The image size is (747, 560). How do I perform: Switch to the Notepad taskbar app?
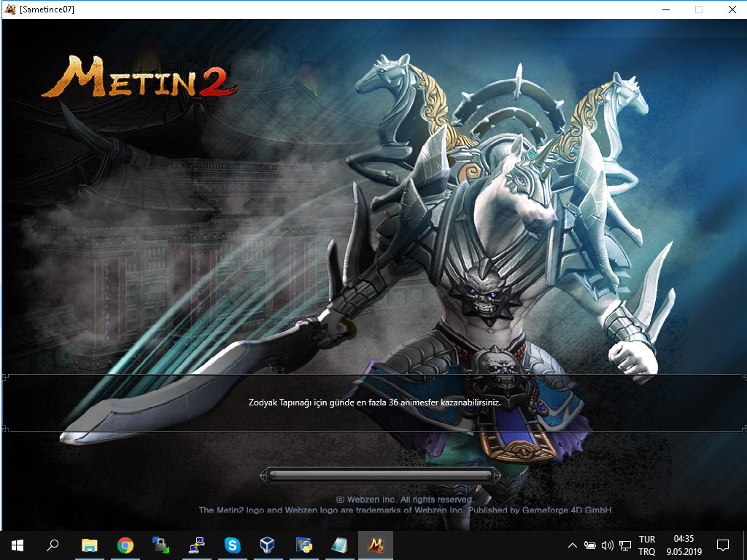pos(339,545)
